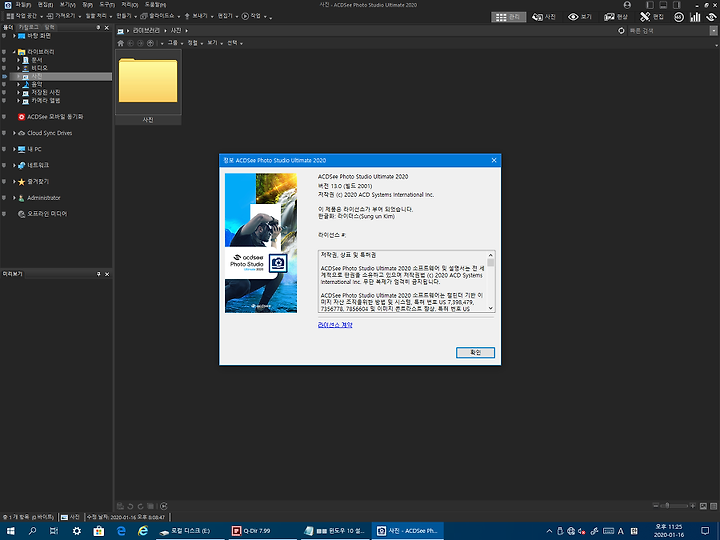Screen dimensions: 720x540
Task: Toggle the bottom panel layout icon
Action: click(663, 5)
